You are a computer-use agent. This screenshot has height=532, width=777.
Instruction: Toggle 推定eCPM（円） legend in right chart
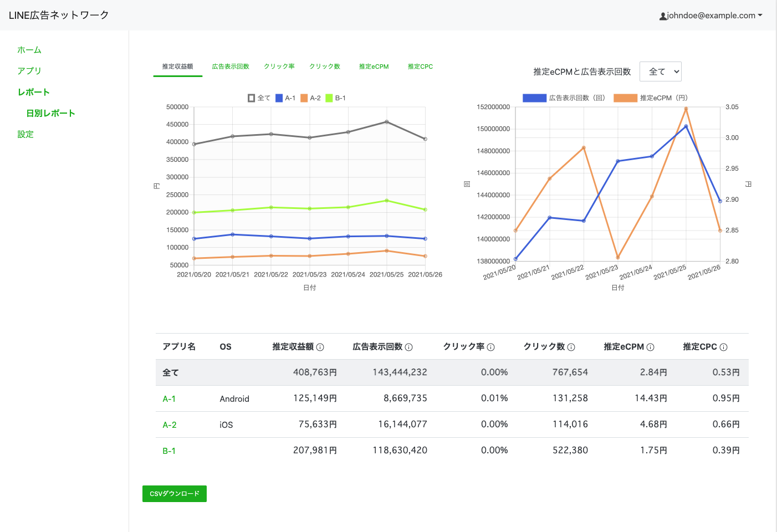[651, 98]
